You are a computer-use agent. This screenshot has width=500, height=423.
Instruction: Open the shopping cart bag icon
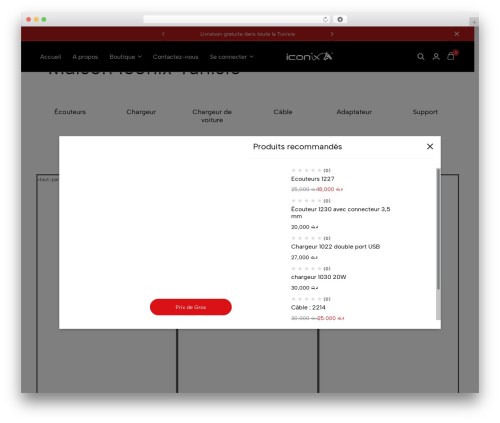pos(451,56)
